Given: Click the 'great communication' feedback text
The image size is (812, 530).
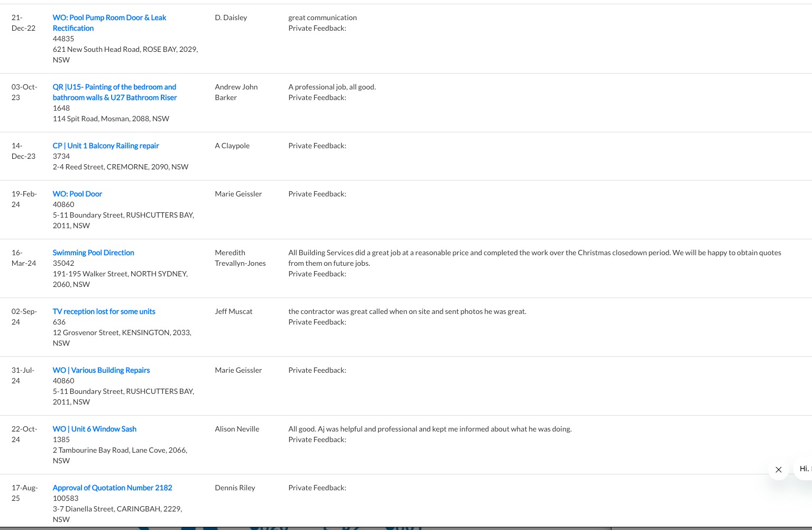Looking at the screenshot, I should coord(323,17).
